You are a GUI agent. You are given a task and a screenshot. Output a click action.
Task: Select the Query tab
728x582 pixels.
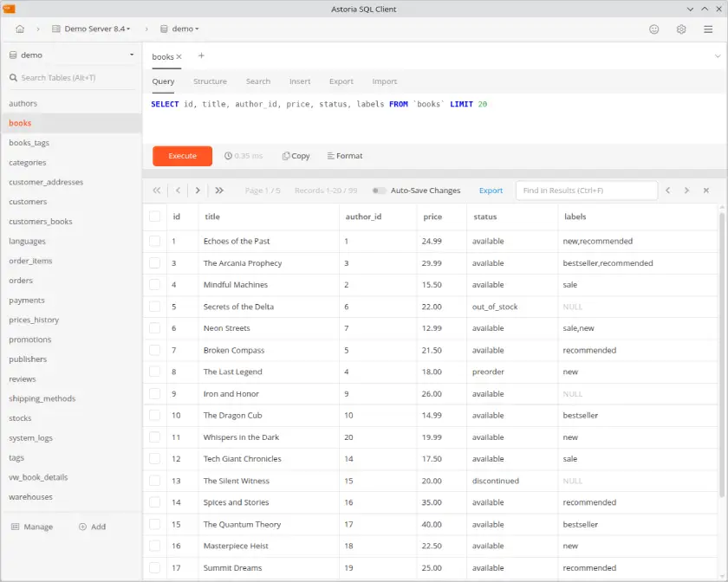(163, 81)
